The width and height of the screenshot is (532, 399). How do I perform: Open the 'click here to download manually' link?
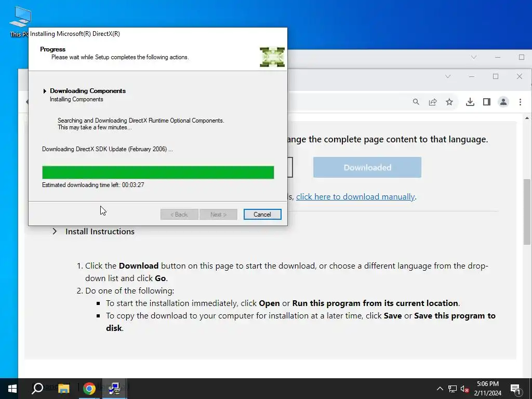[355, 197]
